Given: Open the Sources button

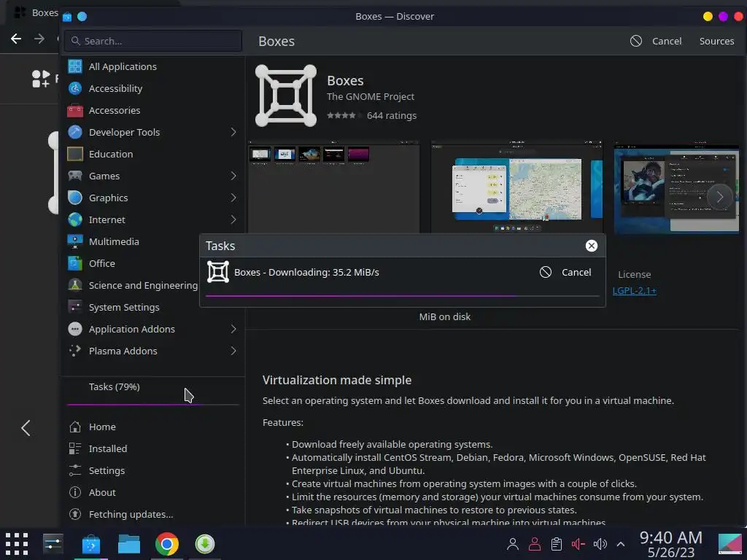Looking at the screenshot, I should pos(716,41).
